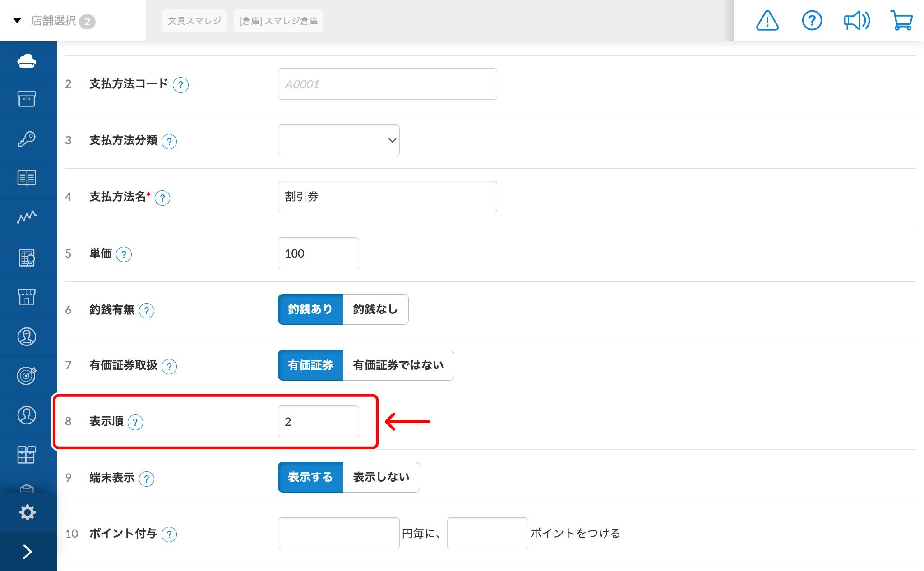924x571 pixels.
Task: Show help for ポイント付与
Action: tap(169, 534)
